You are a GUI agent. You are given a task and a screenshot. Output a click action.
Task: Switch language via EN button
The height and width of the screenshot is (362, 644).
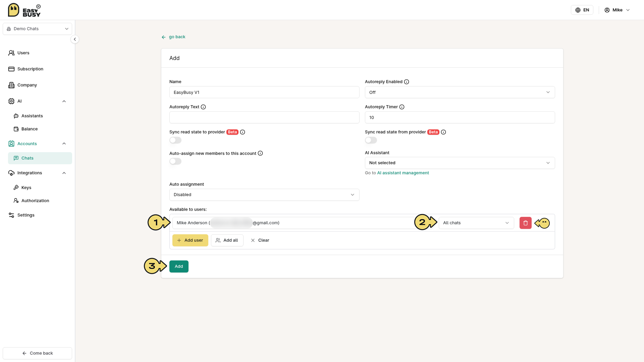coord(582,10)
